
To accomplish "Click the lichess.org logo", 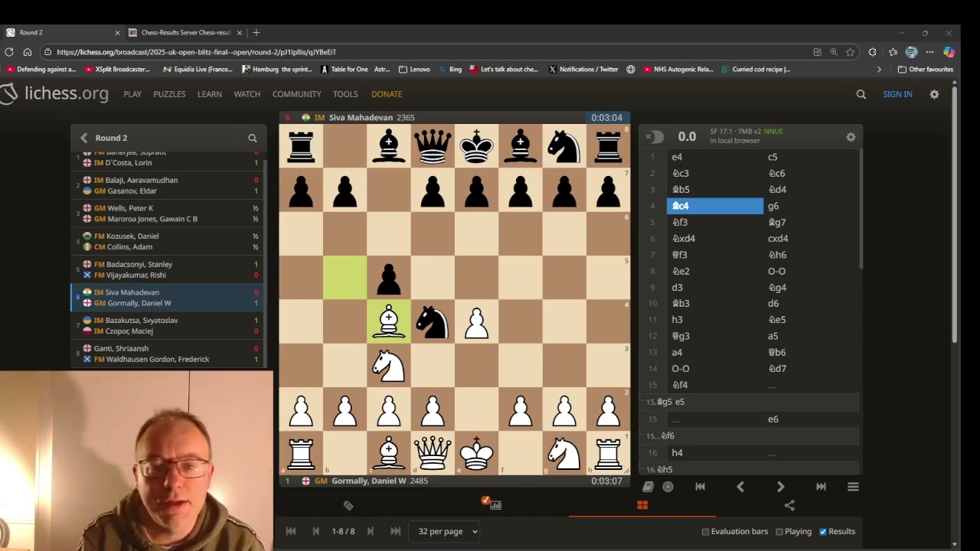I will pyautogui.click(x=54, y=94).
